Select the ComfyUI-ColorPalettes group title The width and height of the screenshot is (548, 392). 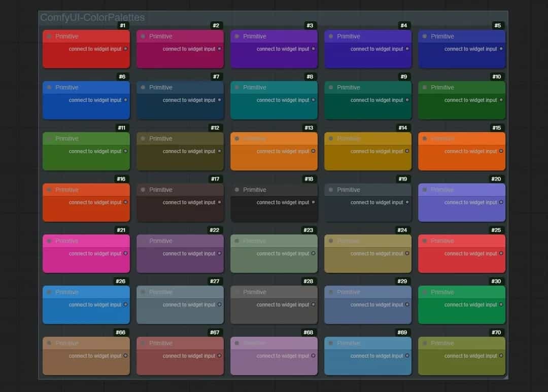tap(92, 18)
